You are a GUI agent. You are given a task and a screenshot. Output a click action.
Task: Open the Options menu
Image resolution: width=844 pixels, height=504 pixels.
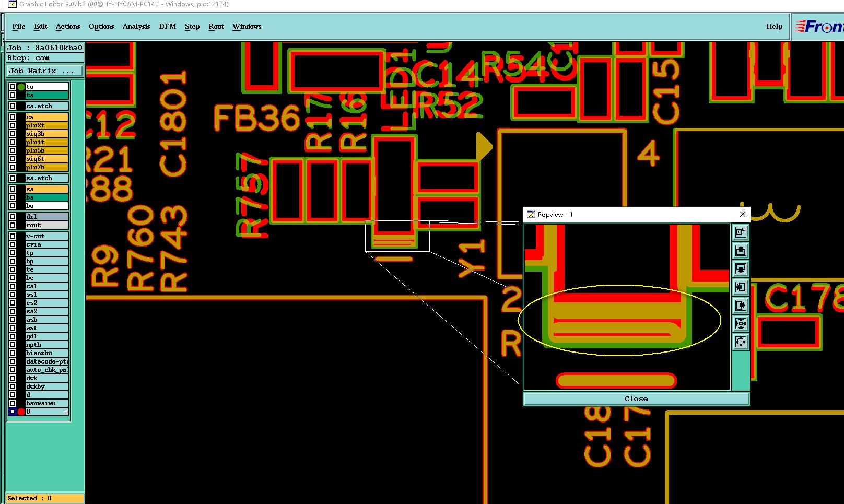pos(101,27)
